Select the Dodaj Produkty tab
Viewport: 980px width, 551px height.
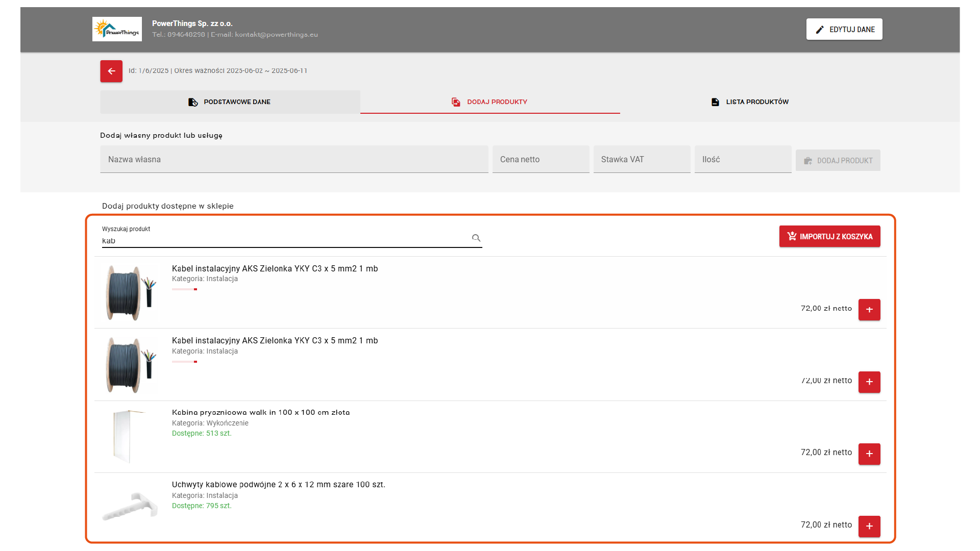point(490,102)
